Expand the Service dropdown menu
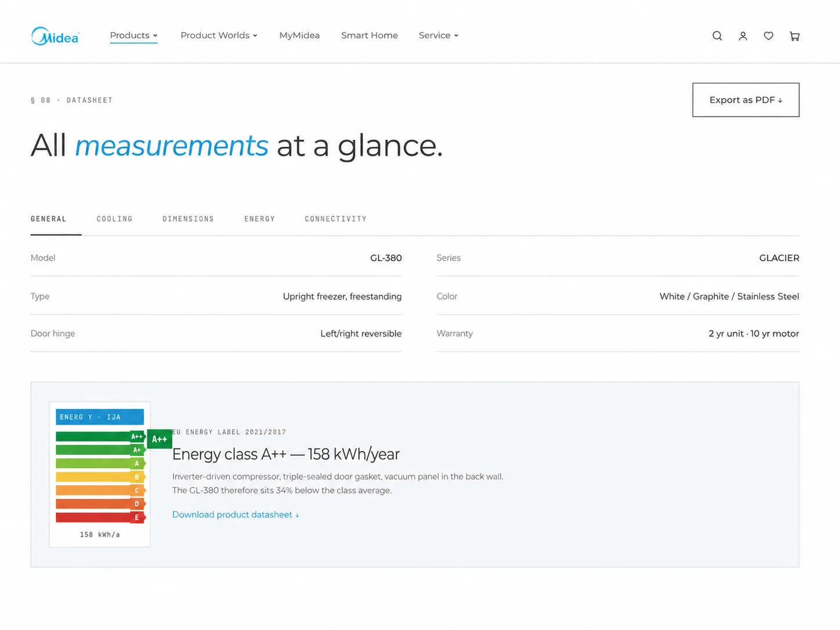This screenshot has height=630, width=840. click(x=439, y=35)
